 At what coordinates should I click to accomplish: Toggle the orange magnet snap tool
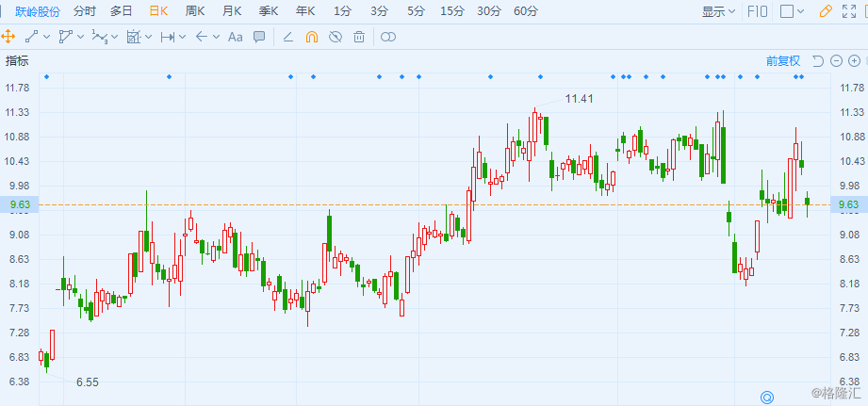(x=312, y=37)
